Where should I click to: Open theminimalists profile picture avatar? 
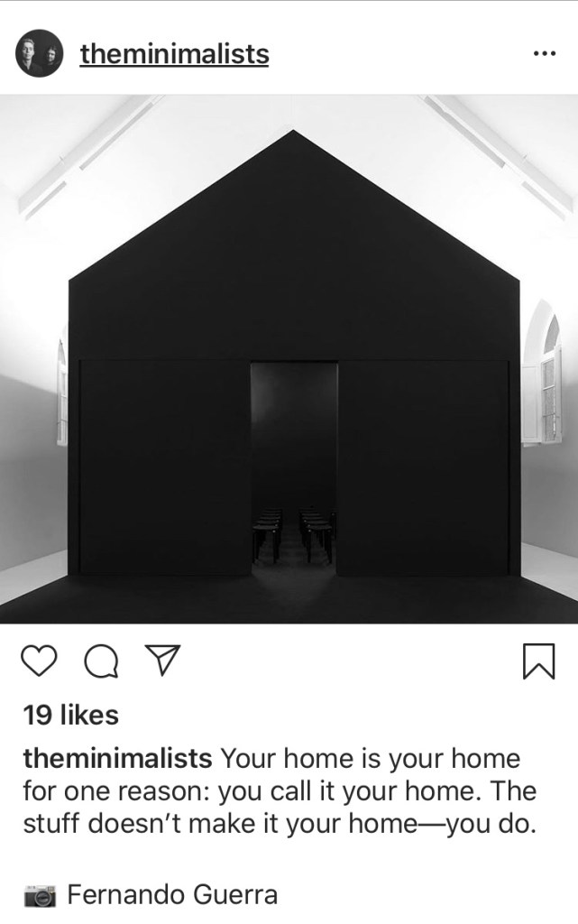pos(39,53)
